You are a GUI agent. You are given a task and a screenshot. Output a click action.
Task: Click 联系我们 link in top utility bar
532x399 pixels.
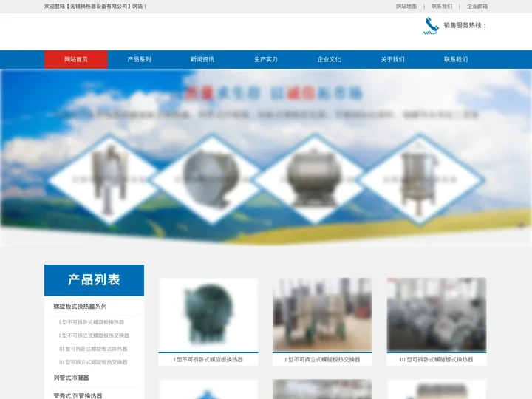pyautogui.click(x=442, y=7)
